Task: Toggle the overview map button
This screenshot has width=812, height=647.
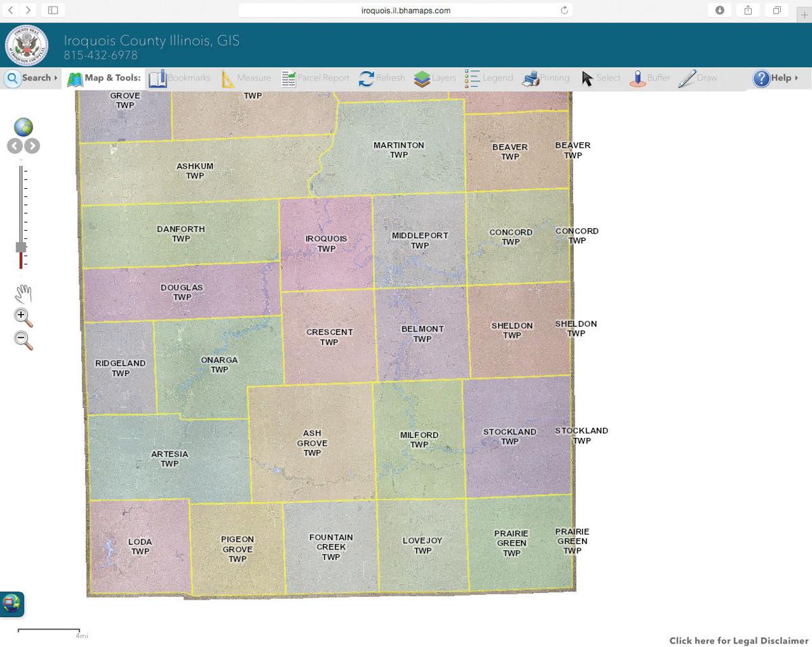Action: [x=12, y=604]
